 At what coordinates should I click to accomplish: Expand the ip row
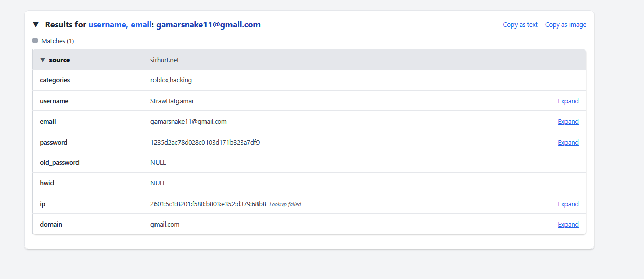(568, 204)
